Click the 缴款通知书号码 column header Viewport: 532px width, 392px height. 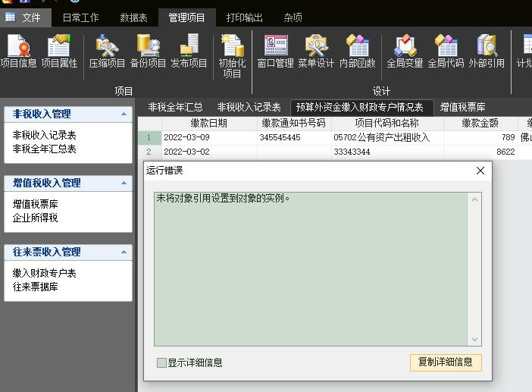294,123
